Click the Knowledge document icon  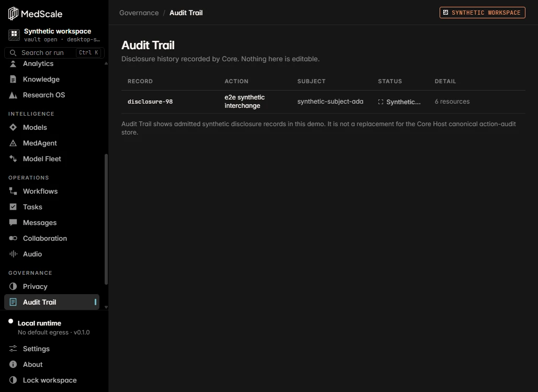click(x=13, y=80)
